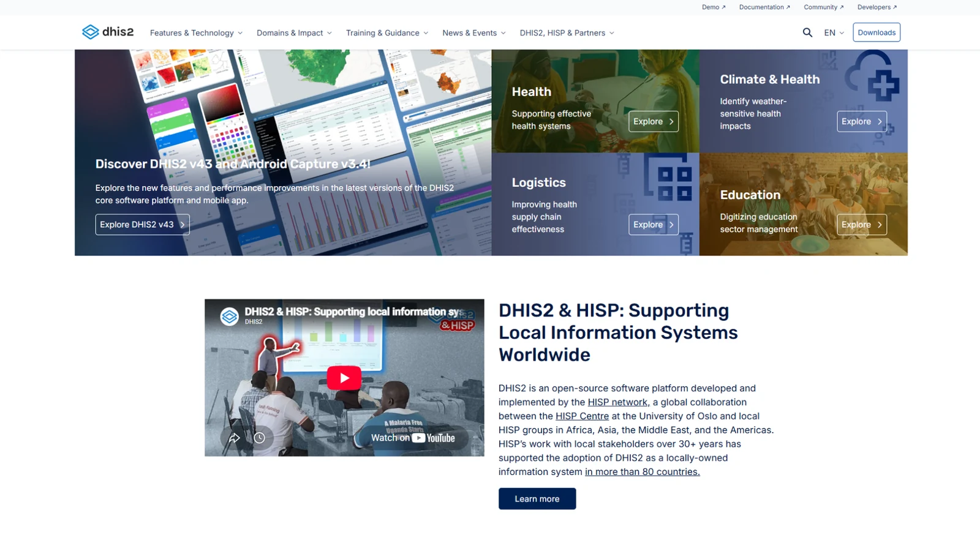Click the 'Logistics' card heading

(539, 182)
